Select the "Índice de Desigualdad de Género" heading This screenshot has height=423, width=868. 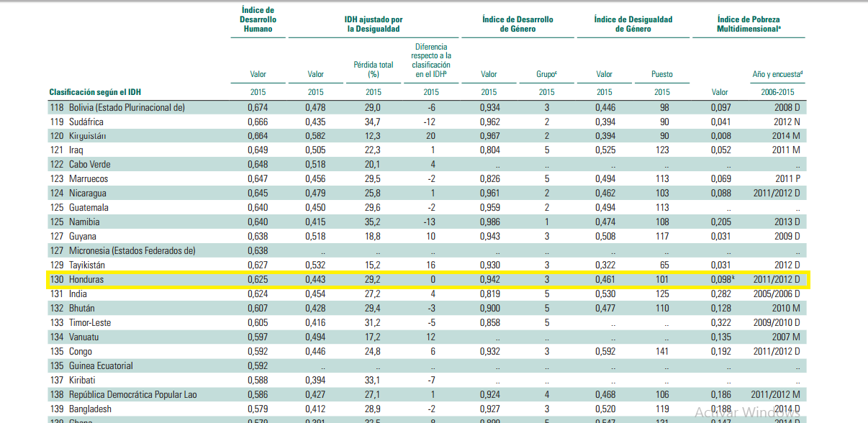pyautogui.click(x=633, y=24)
